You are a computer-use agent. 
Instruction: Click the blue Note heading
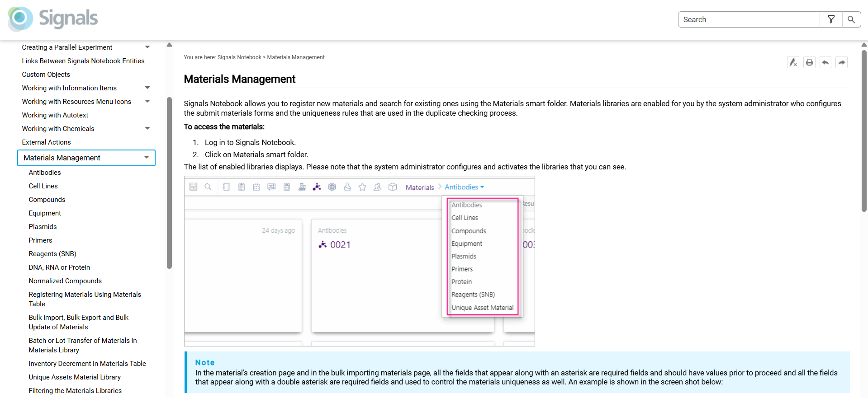[x=205, y=362]
